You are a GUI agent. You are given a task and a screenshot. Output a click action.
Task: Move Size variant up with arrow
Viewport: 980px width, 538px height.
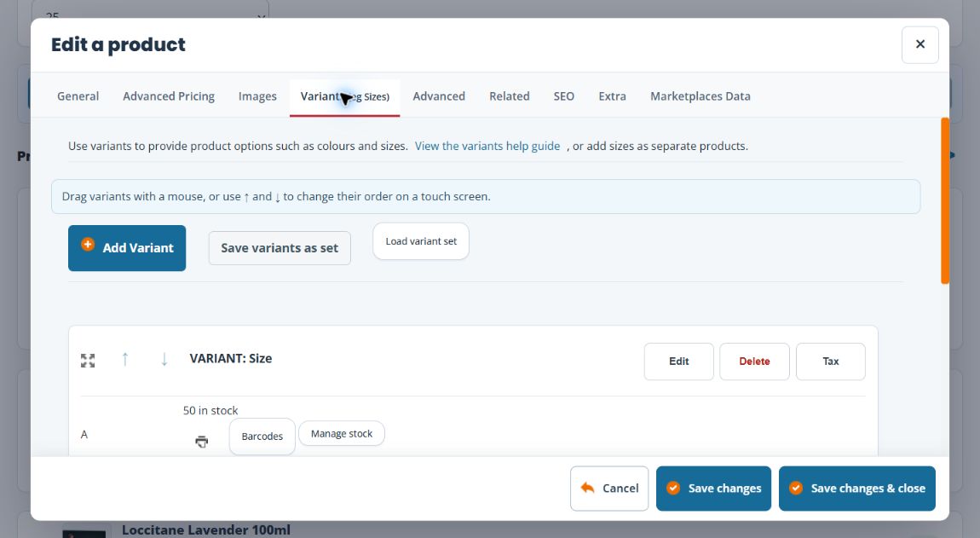coord(125,359)
